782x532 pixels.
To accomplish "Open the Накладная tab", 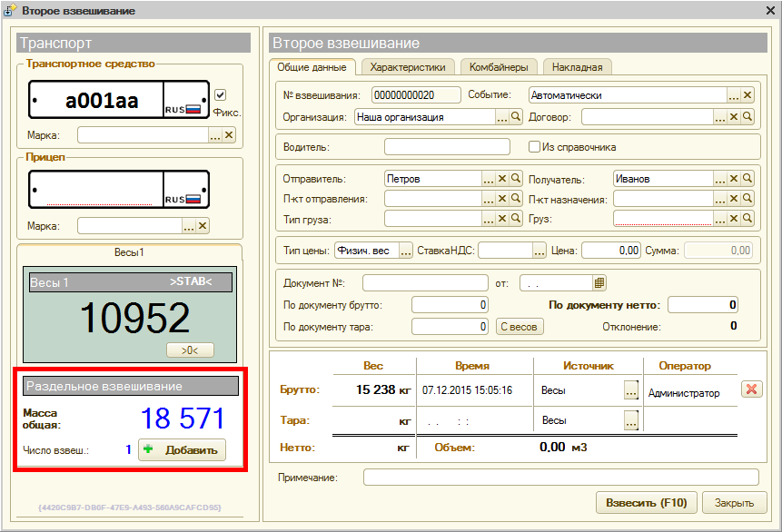I will tap(578, 66).
